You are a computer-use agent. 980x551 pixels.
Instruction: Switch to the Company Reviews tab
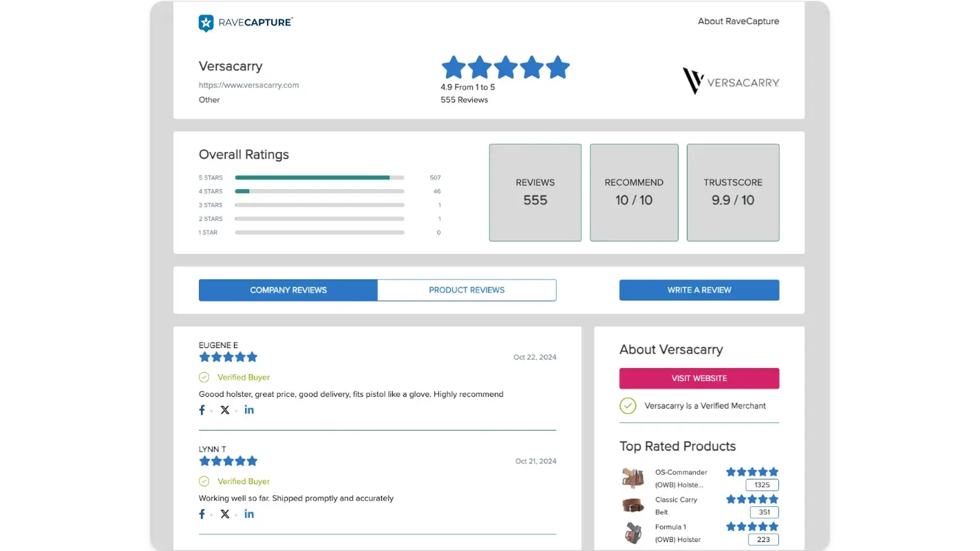tap(288, 290)
